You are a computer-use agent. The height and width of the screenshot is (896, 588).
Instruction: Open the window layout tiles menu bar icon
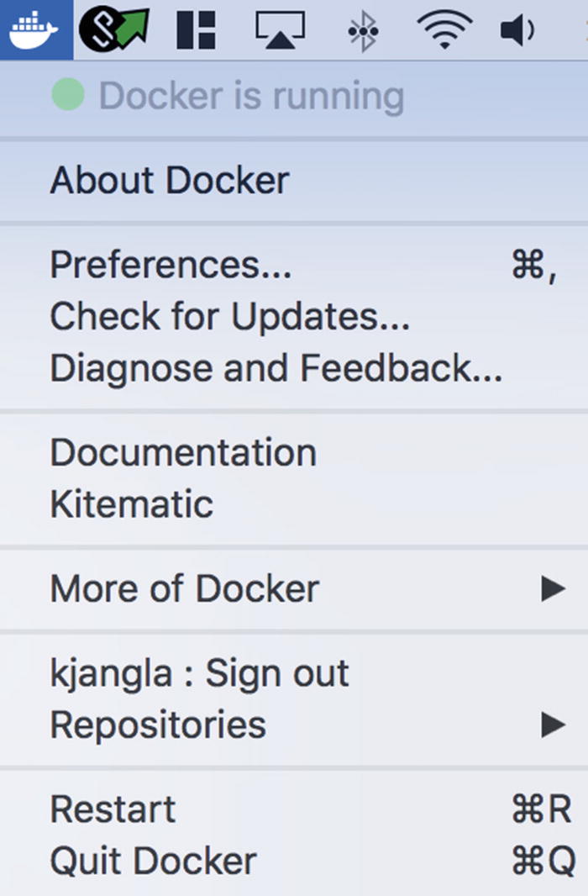197,30
